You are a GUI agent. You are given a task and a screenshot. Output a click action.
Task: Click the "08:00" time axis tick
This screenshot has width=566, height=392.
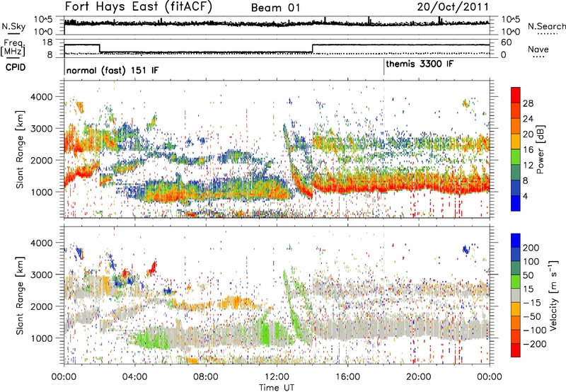(x=206, y=377)
